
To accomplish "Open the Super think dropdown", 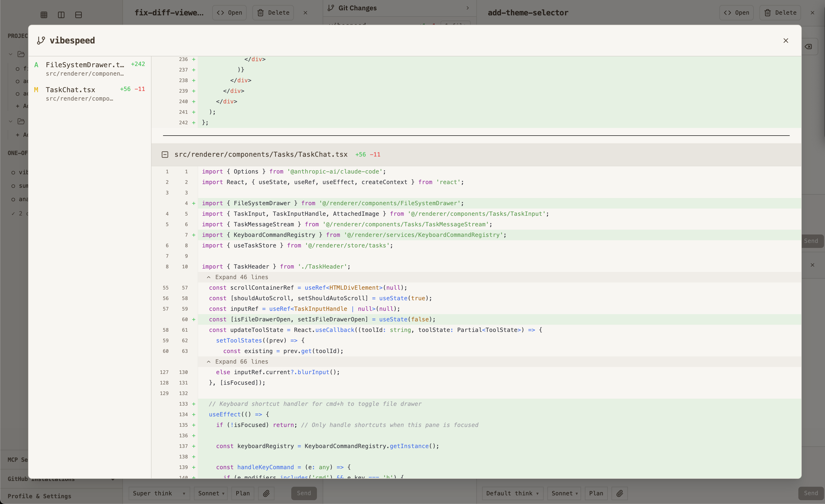I will (159, 493).
